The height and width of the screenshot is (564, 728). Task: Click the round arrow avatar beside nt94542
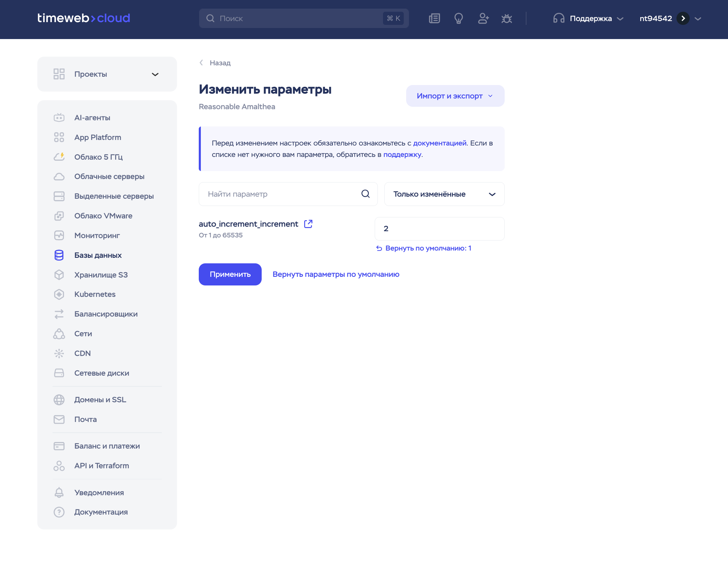[x=683, y=18]
